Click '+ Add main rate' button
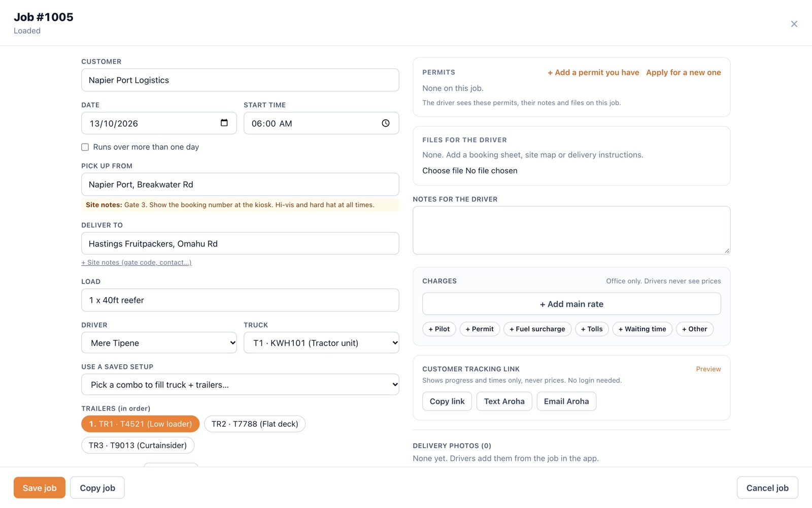Image resolution: width=812 pixels, height=508 pixels. tap(571, 304)
